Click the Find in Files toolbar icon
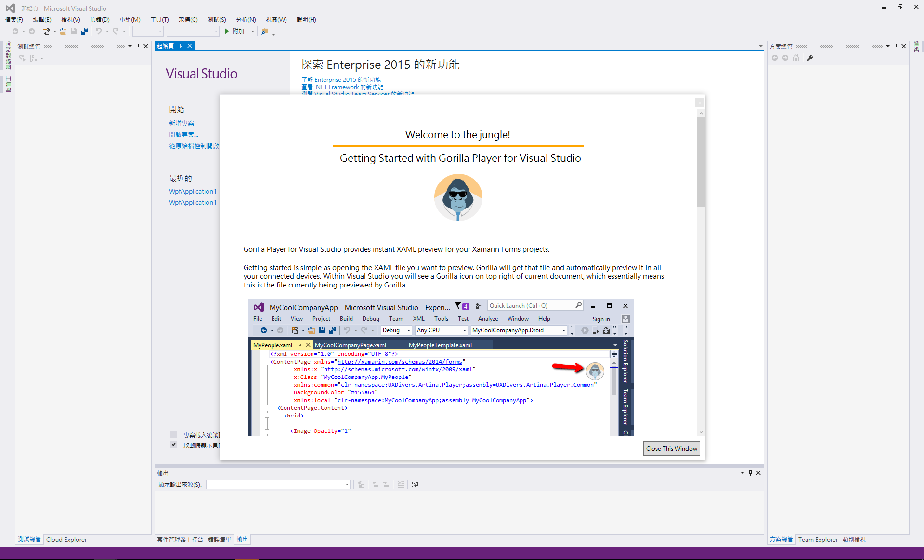Screen dimensions: 924x560 (264, 31)
